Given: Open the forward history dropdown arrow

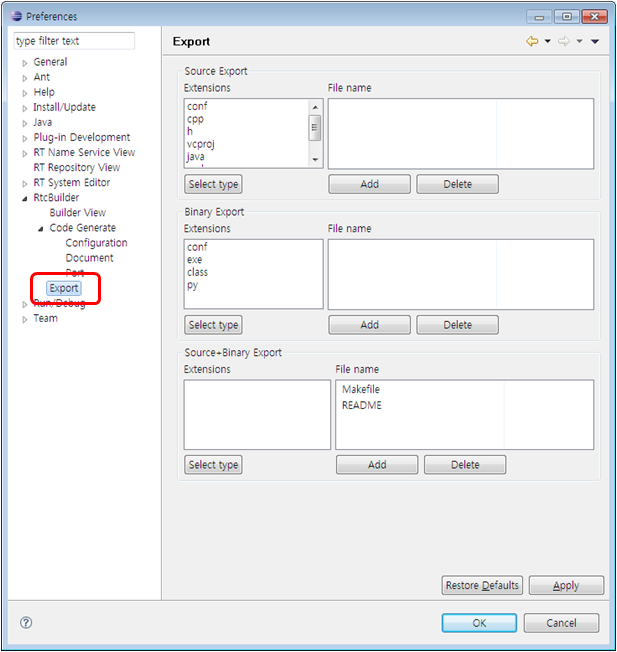Looking at the screenshot, I should (x=579, y=41).
